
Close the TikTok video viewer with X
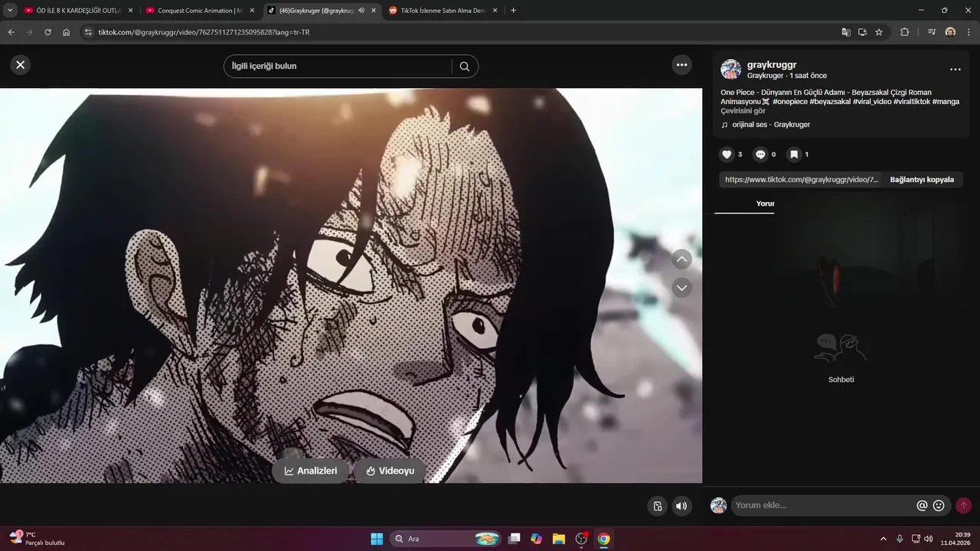coord(21,65)
